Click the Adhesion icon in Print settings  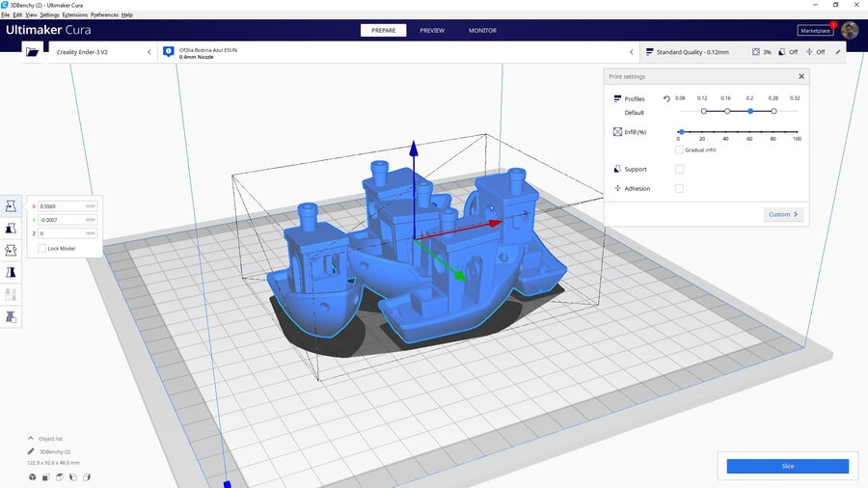pos(617,188)
